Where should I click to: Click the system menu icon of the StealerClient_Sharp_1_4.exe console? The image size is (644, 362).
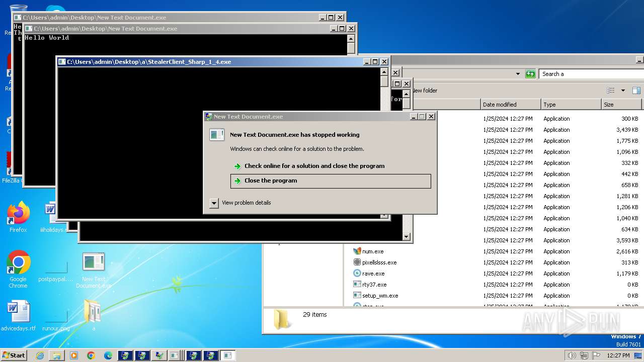point(62,62)
